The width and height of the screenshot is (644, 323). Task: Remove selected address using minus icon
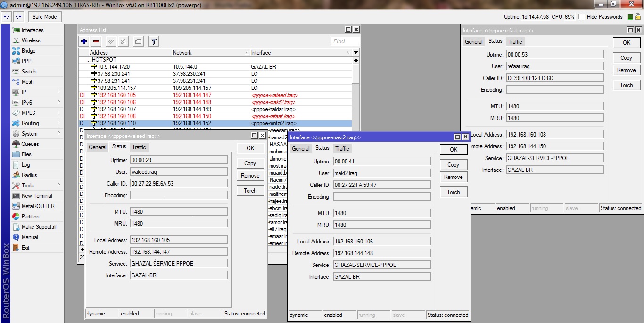tap(96, 41)
